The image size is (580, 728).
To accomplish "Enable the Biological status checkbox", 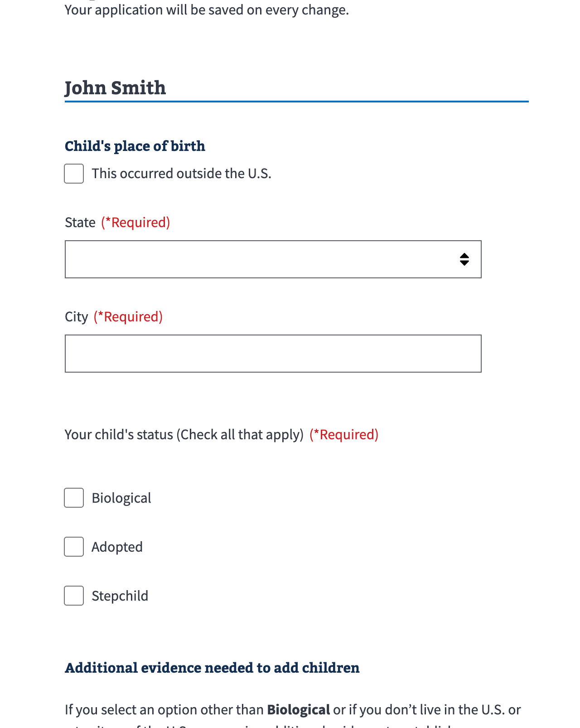I will point(73,498).
